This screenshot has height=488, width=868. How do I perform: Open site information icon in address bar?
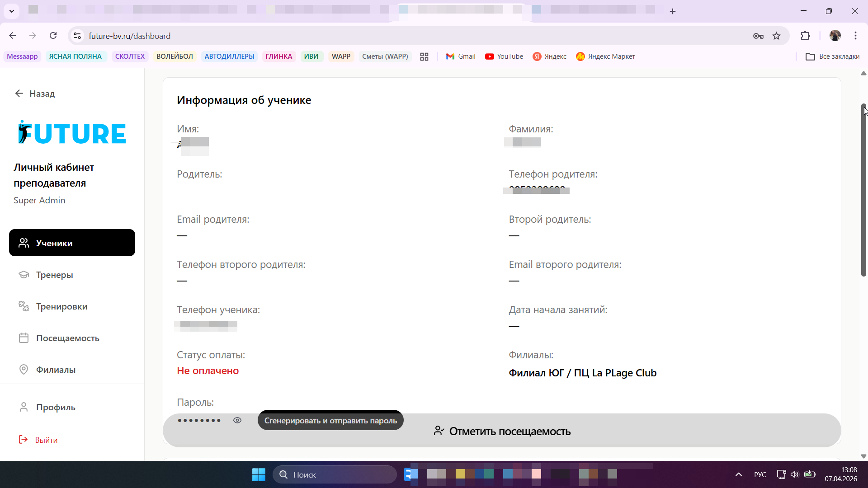(77, 36)
